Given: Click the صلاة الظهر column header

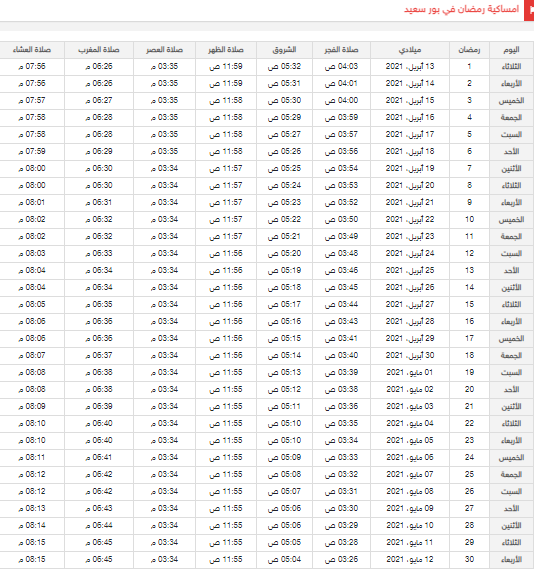Looking at the screenshot, I should (x=226, y=50).
